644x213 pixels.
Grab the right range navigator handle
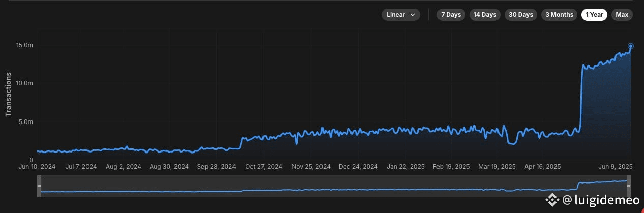pos(628,187)
